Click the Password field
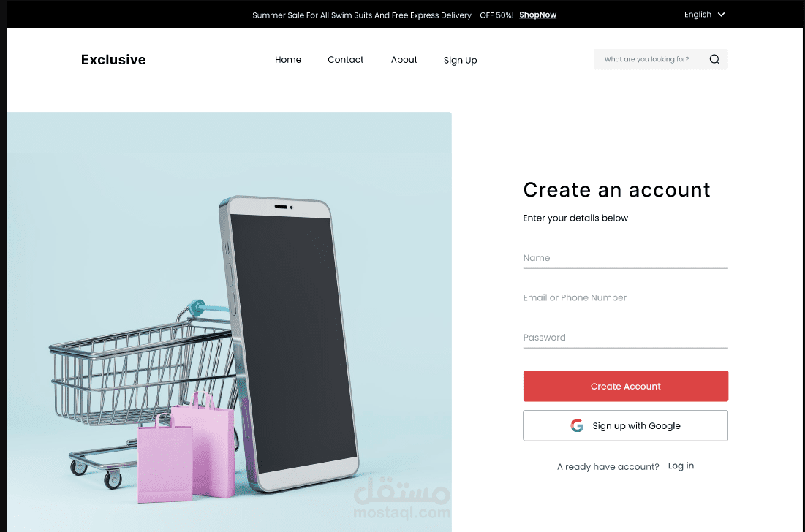The width and height of the screenshot is (805, 532). coord(625,338)
